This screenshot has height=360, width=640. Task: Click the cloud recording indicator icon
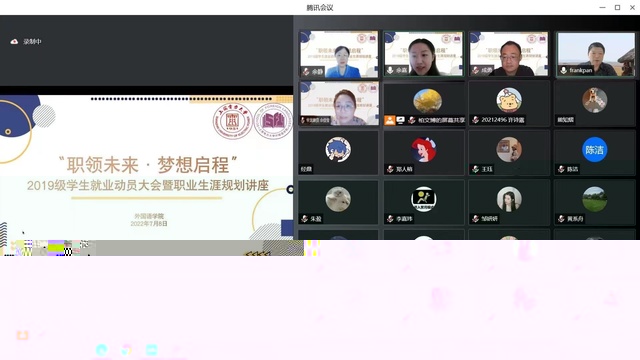pos(14,41)
